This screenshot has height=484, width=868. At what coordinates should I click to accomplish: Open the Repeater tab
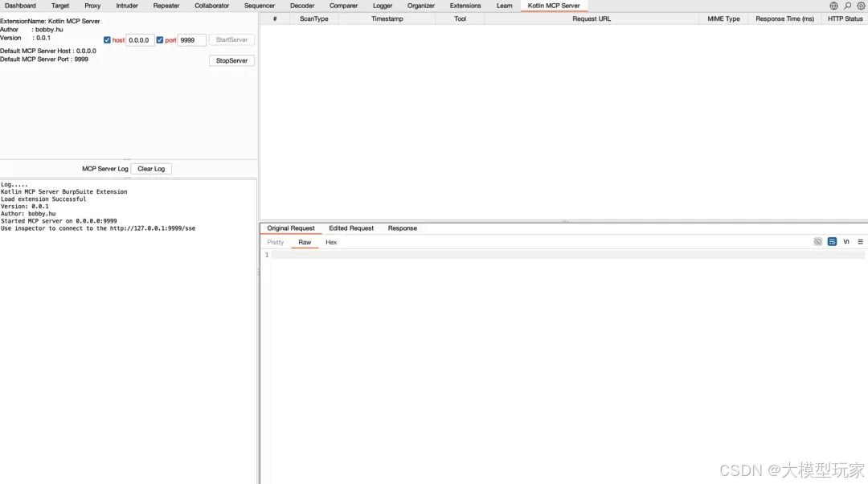166,6
